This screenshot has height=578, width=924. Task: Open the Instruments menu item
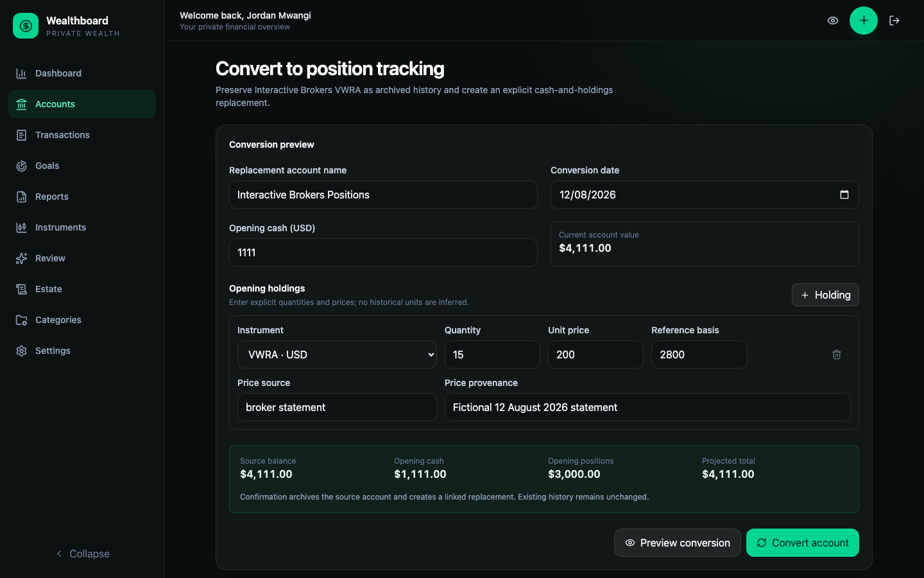click(81, 227)
